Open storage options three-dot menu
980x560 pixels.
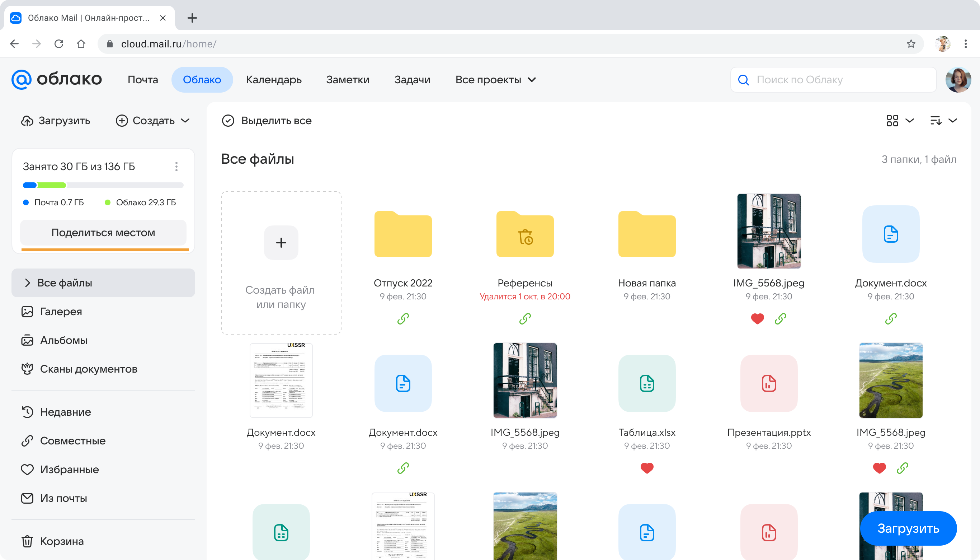(176, 167)
